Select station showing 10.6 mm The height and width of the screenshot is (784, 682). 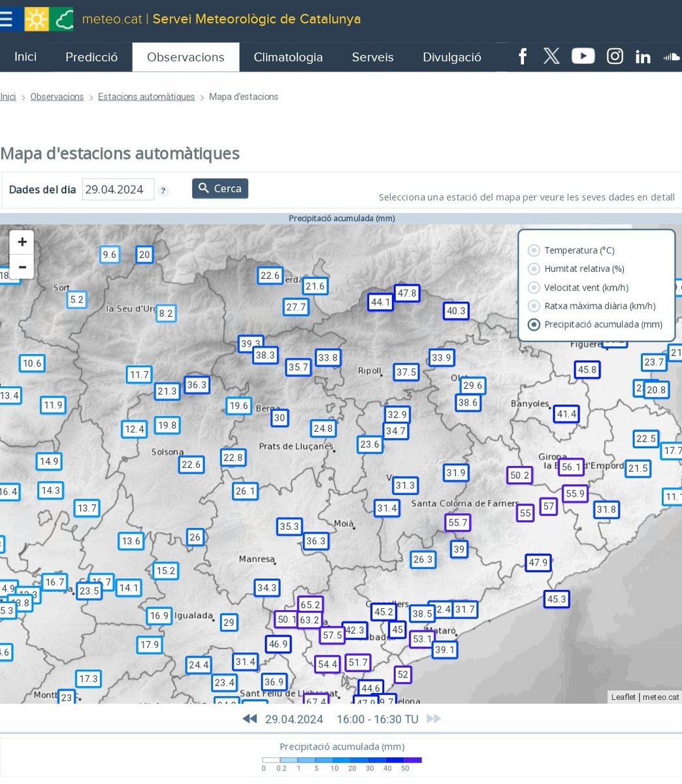point(32,363)
